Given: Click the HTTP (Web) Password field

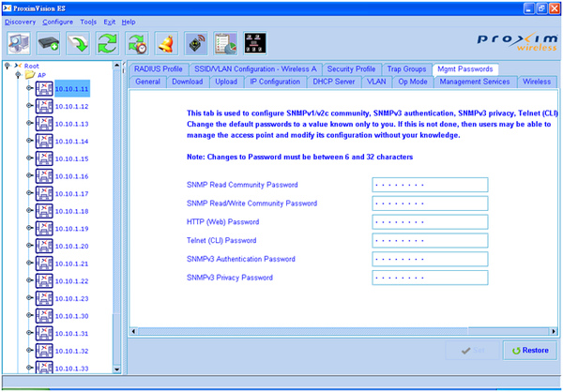Looking at the screenshot, I should (430, 222).
